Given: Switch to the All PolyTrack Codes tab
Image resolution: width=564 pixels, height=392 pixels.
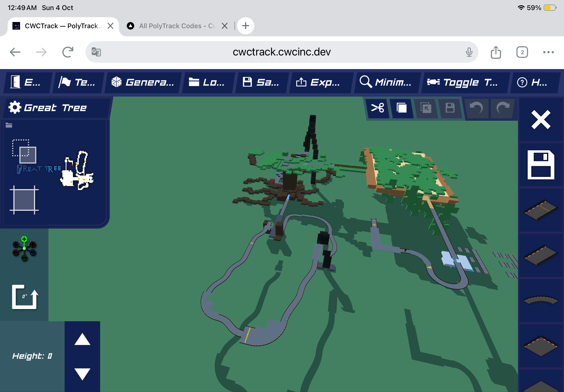Looking at the screenshot, I should tap(177, 26).
